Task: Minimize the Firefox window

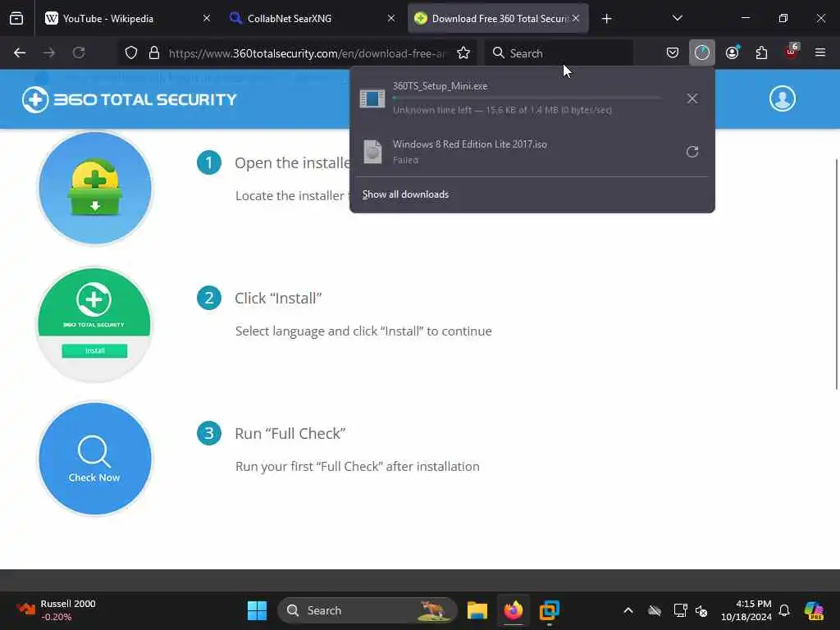Action: (745, 18)
